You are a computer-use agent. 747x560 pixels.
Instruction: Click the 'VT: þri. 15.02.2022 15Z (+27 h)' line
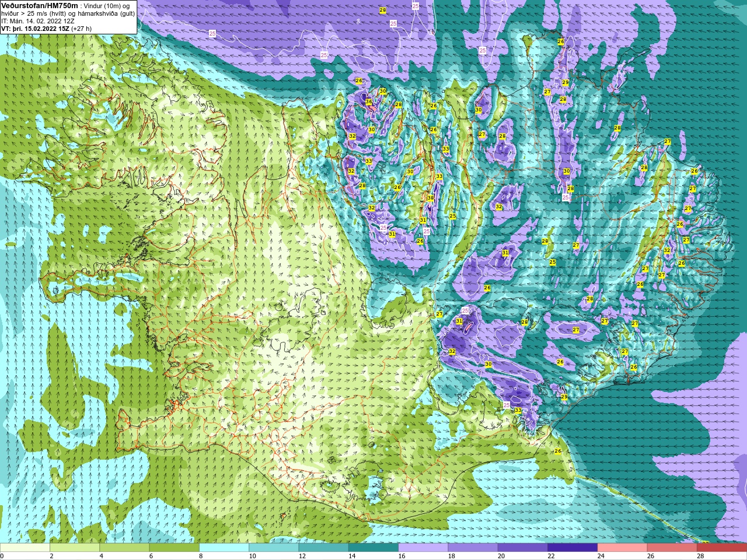click(47, 29)
